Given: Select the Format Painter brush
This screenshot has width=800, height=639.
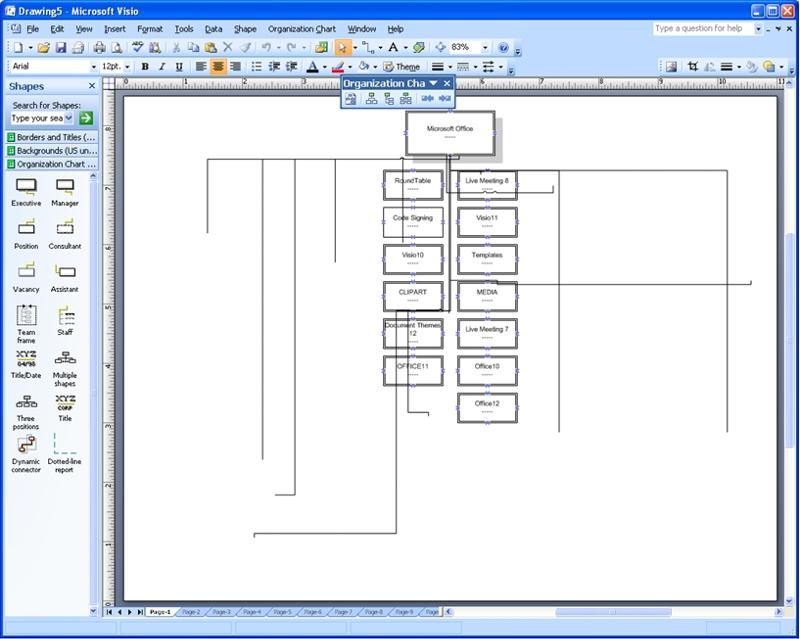Looking at the screenshot, I should coord(245,47).
